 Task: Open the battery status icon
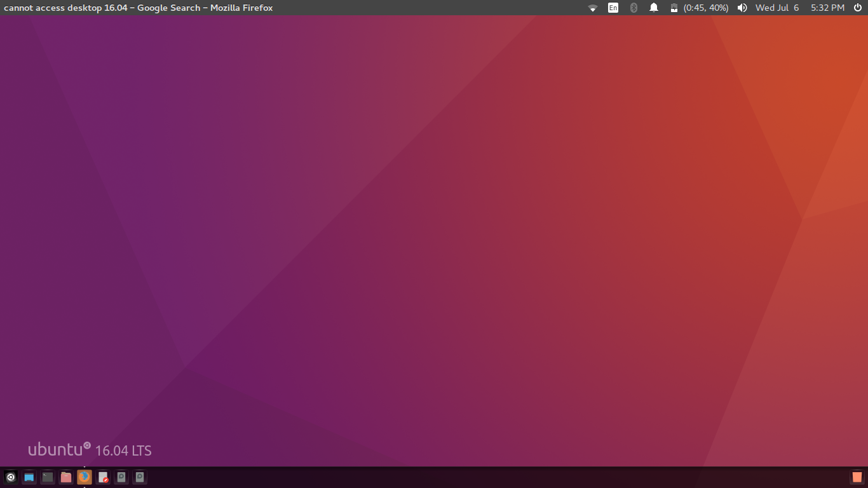pyautogui.click(x=674, y=8)
